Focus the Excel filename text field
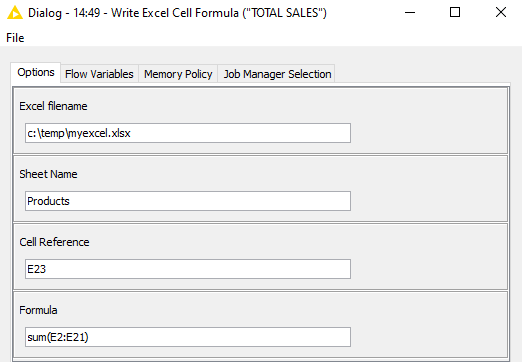Screen dimensions: 522x362 pos(188,133)
